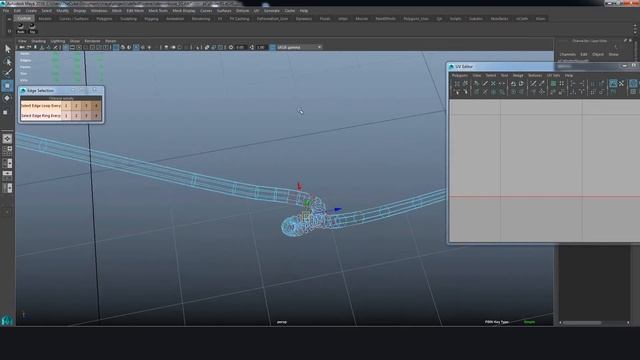Click the select camera icon in panel toolbar

click(22, 47)
